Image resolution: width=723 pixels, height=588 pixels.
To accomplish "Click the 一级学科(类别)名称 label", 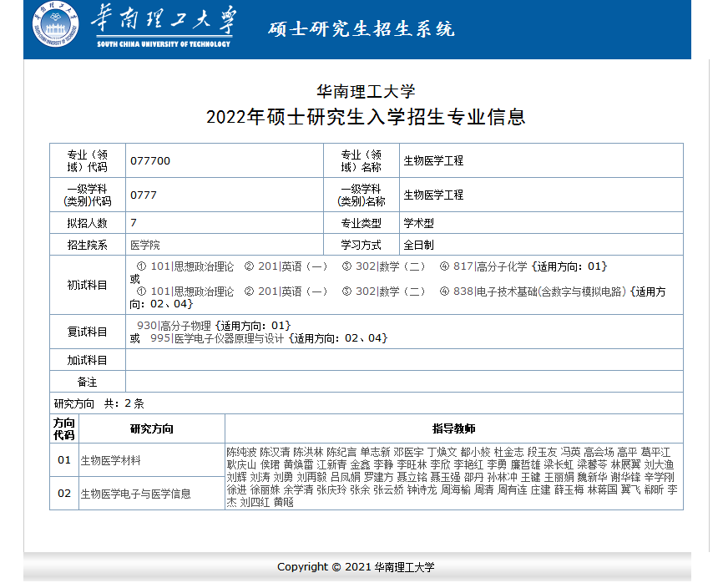I will 361,195.
